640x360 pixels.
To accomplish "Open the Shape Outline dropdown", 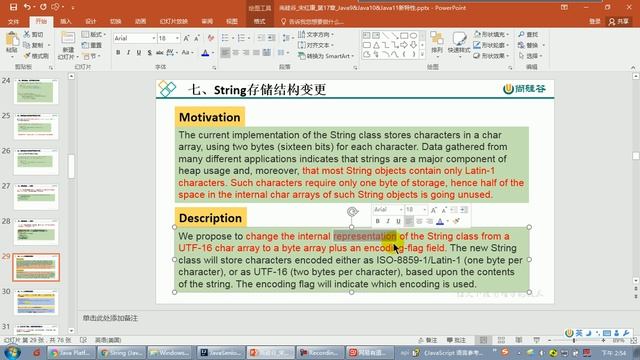I will (x=491, y=45).
